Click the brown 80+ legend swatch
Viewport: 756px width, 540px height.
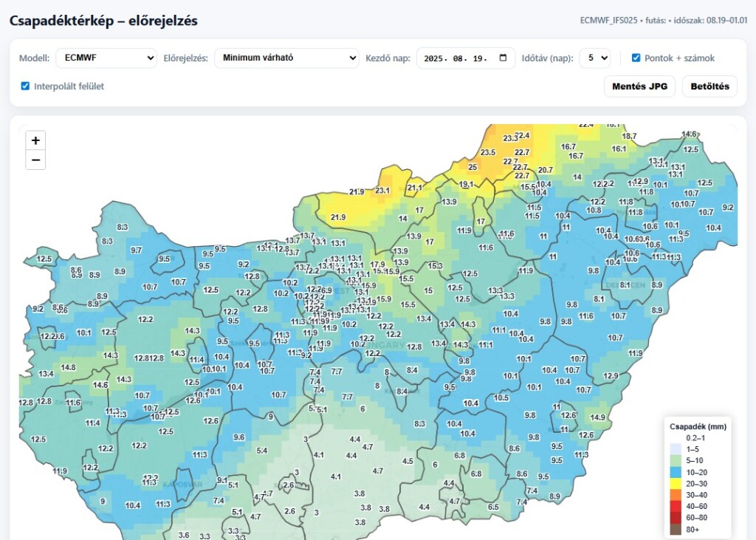[676, 529]
